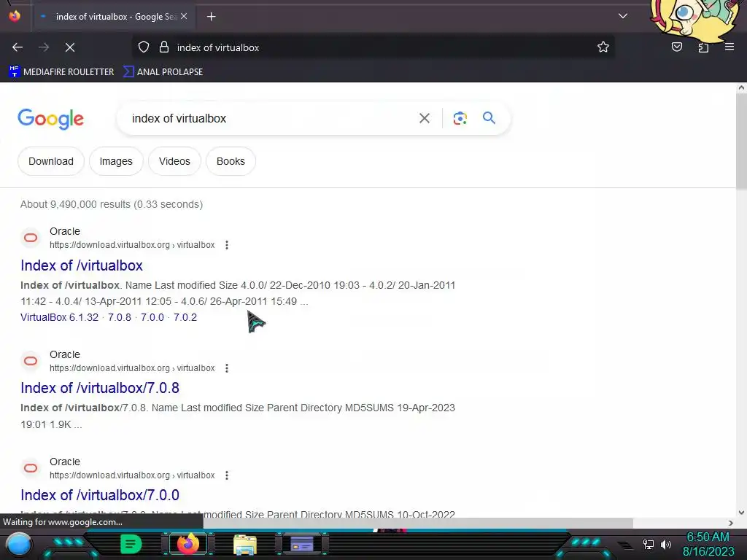Open the Google logo homepage

pos(50,119)
